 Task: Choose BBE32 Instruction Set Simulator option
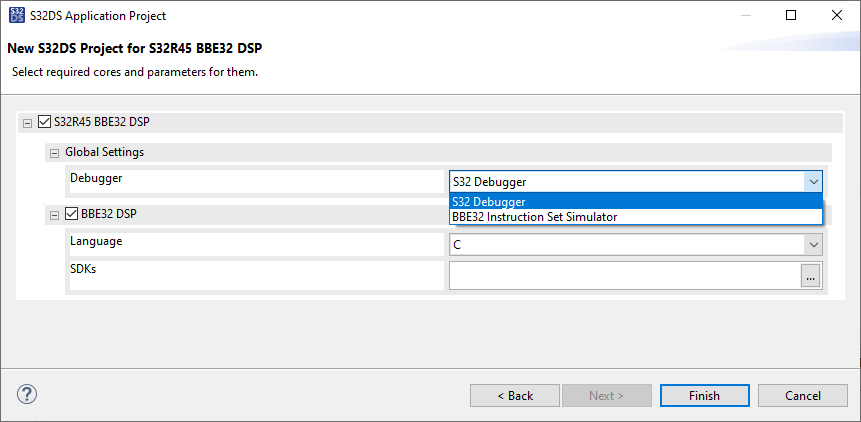pyautogui.click(x=635, y=217)
